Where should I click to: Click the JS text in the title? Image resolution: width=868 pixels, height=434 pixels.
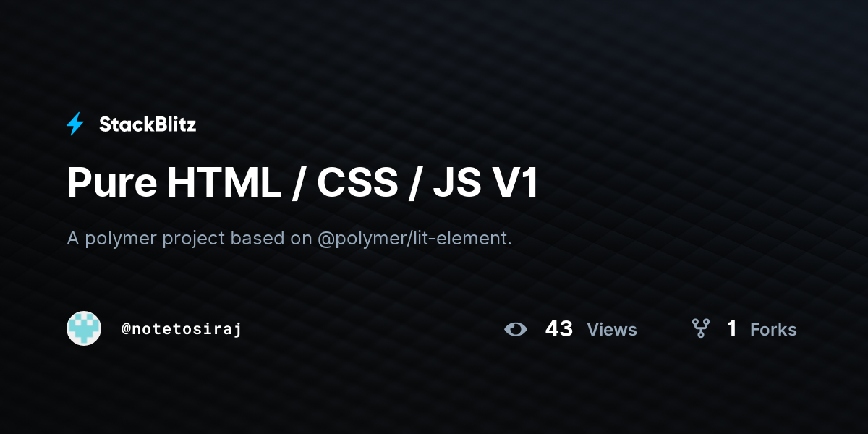point(456,183)
